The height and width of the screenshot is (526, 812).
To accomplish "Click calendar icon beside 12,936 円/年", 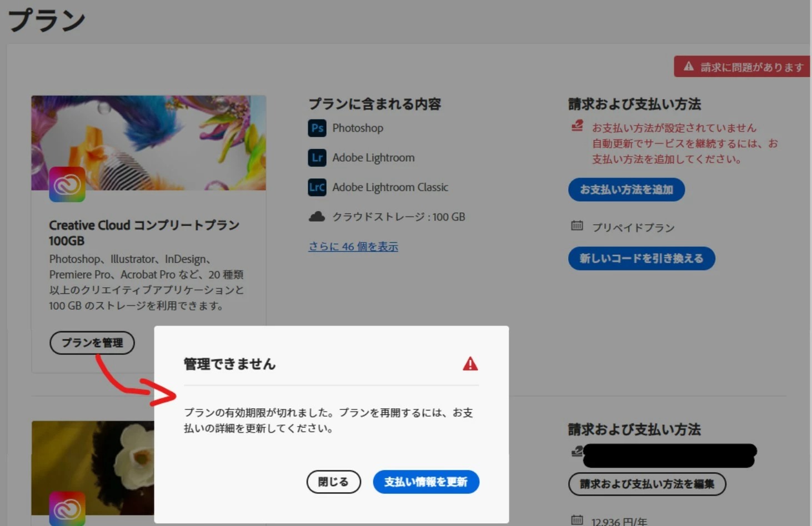I will 577,520.
